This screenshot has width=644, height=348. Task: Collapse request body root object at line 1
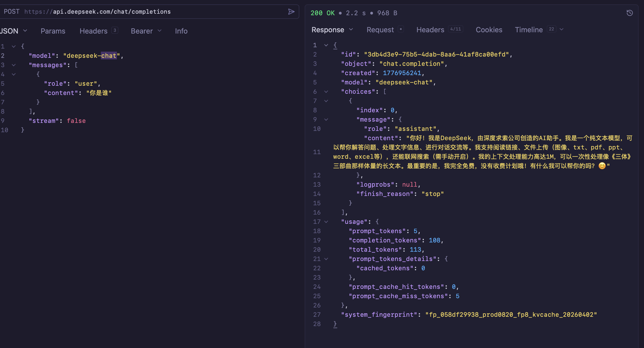pyautogui.click(x=14, y=46)
